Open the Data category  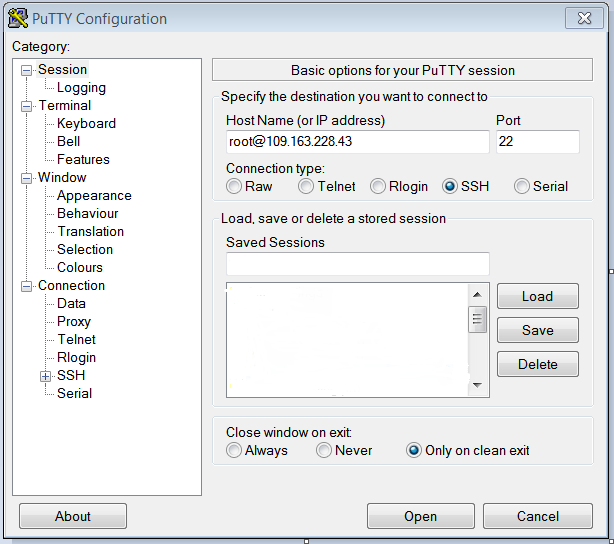tap(71, 304)
